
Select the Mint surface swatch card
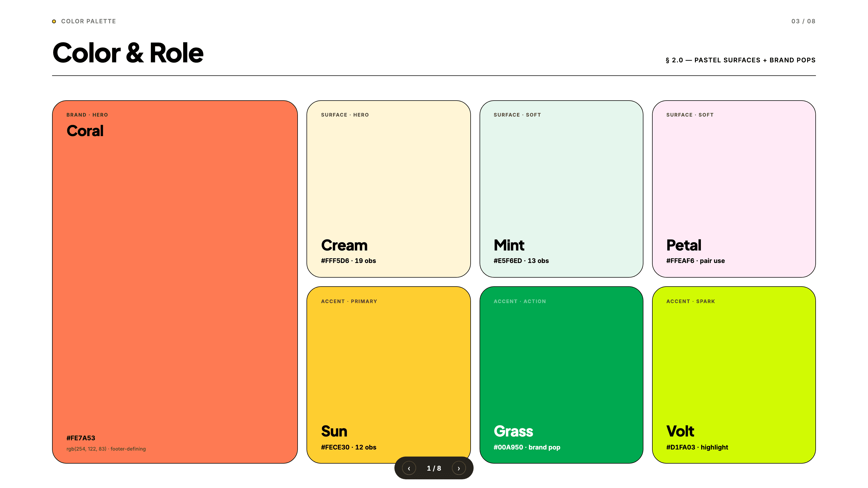tap(561, 189)
